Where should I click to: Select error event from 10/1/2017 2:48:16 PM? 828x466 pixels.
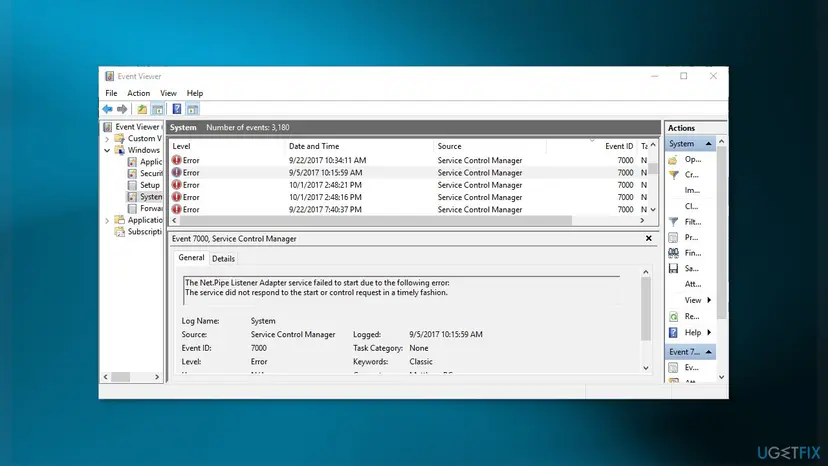coord(409,197)
